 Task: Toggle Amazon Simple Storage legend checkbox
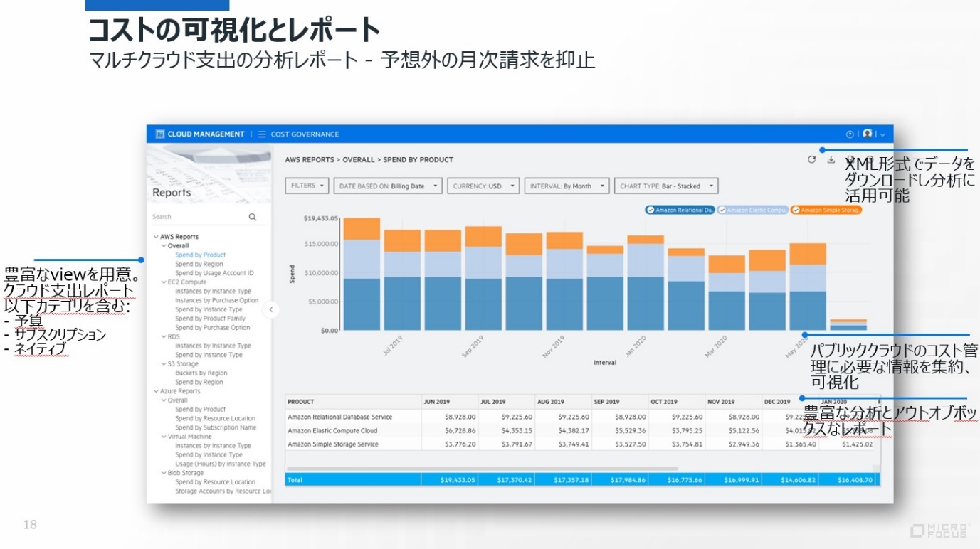pos(796,210)
